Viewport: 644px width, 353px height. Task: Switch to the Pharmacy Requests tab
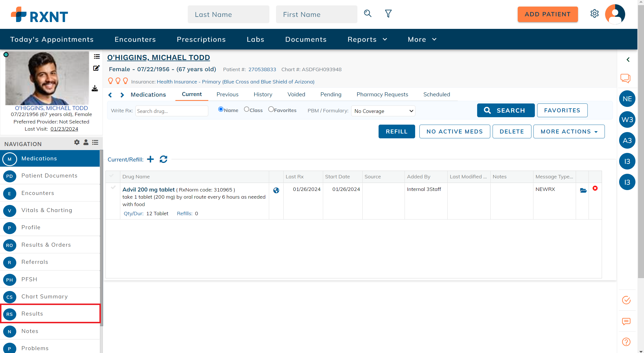[x=382, y=94]
